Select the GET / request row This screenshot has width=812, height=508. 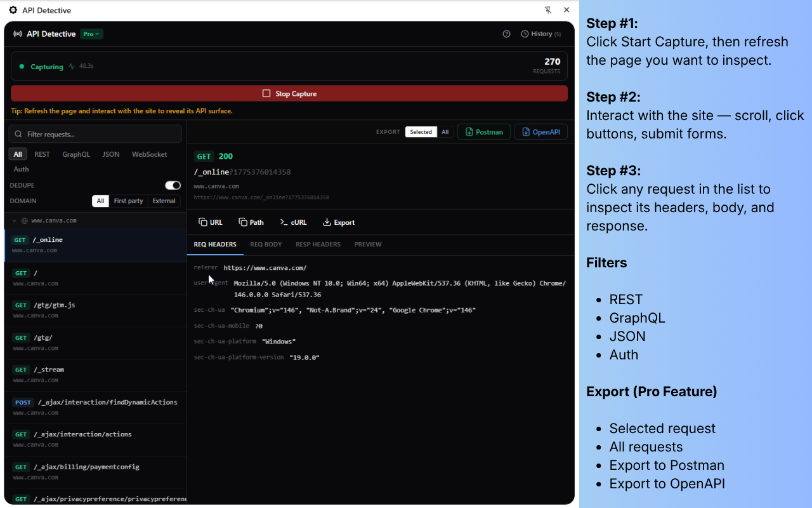[95, 278]
